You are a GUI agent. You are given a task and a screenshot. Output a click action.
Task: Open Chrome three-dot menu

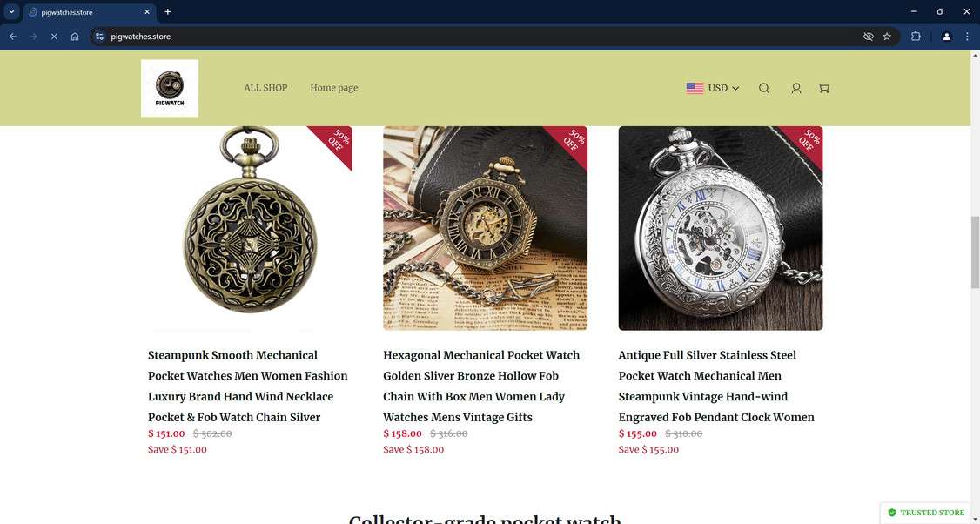point(967,37)
